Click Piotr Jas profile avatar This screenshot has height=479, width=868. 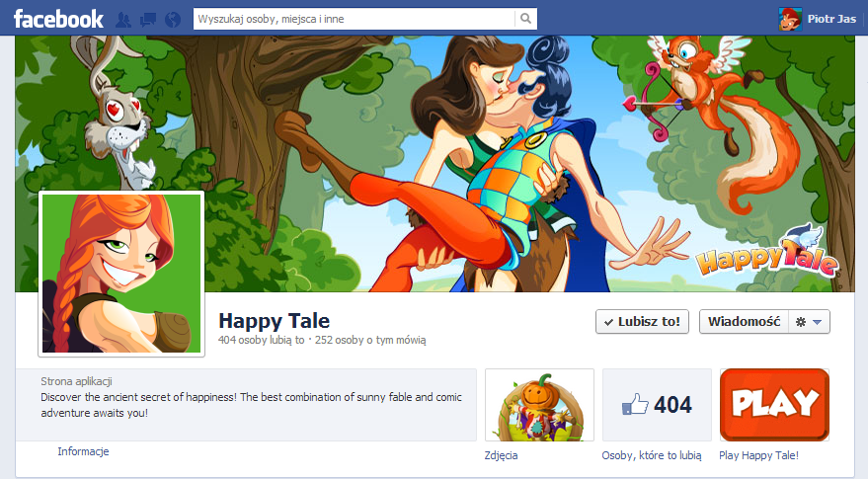point(790,19)
